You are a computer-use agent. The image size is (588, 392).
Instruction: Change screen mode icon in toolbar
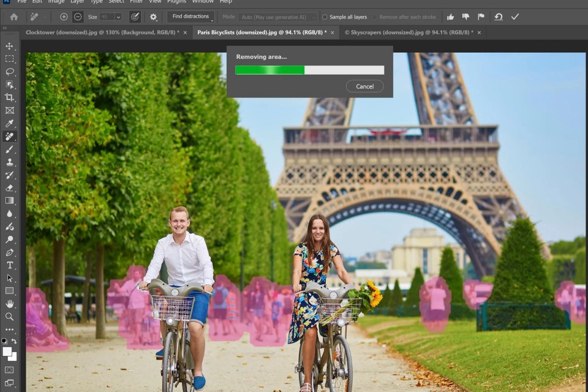click(x=10, y=383)
